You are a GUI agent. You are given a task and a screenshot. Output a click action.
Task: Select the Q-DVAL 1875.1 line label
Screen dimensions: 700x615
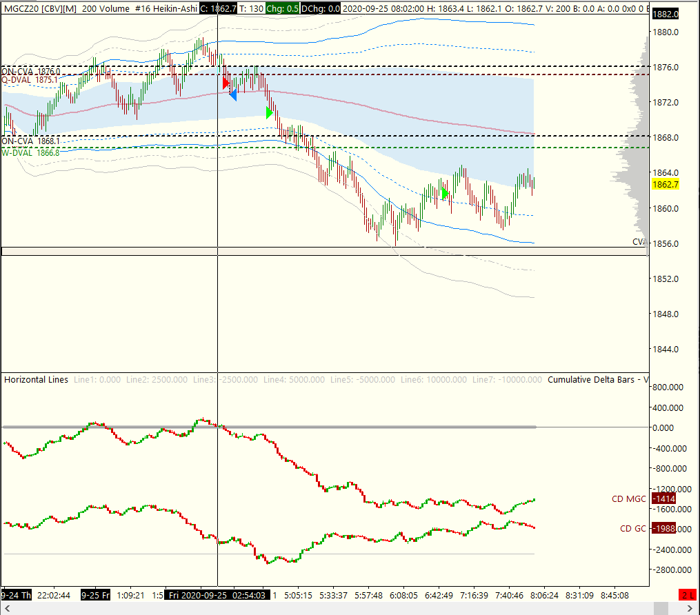(x=30, y=80)
